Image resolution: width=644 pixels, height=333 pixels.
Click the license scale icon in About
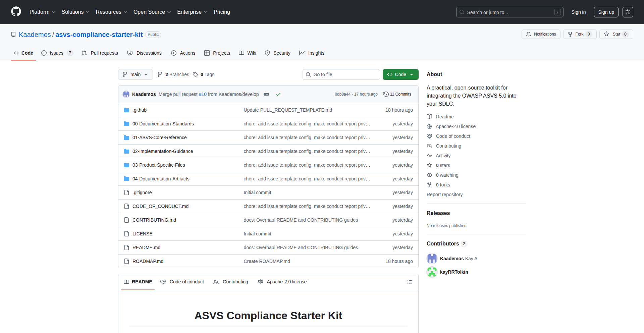[x=429, y=126]
